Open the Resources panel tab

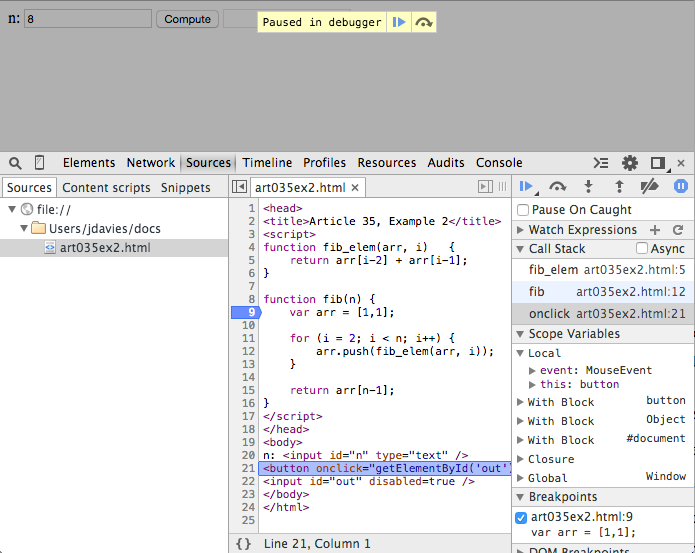(387, 163)
